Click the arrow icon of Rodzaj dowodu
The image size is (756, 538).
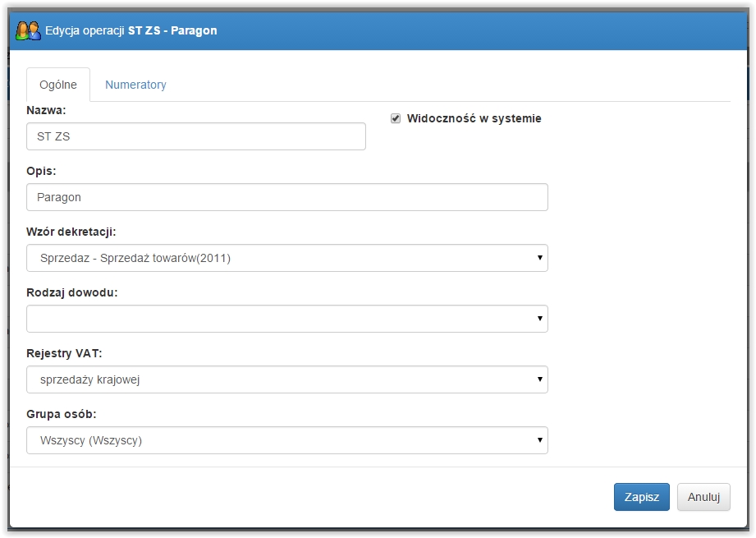point(539,319)
